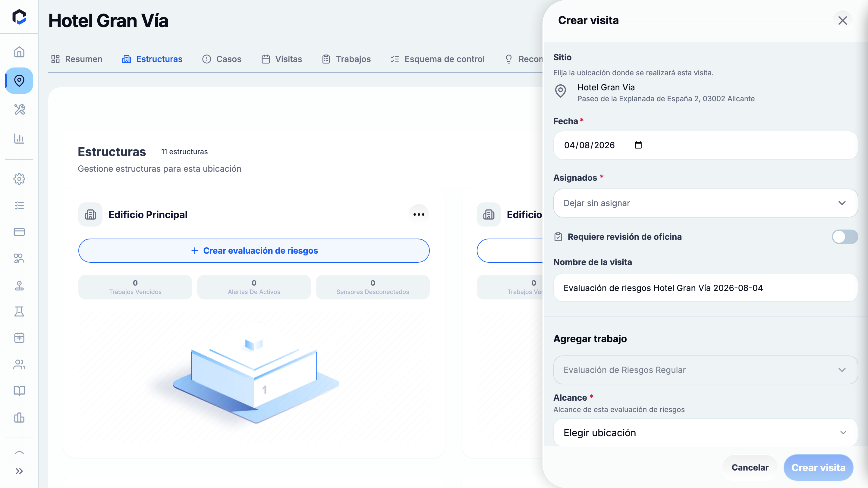Click the calendar picker icon in Fecha
The image size is (868, 488).
(638, 145)
